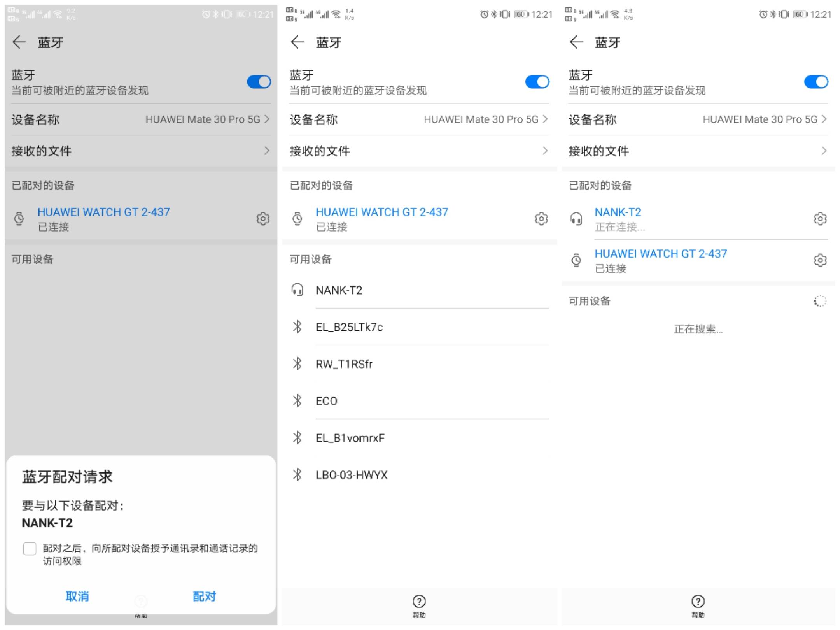840x630 pixels.
Task: Tap the Bluetooth icon next to EL_B25LTk7c
Action: [298, 327]
